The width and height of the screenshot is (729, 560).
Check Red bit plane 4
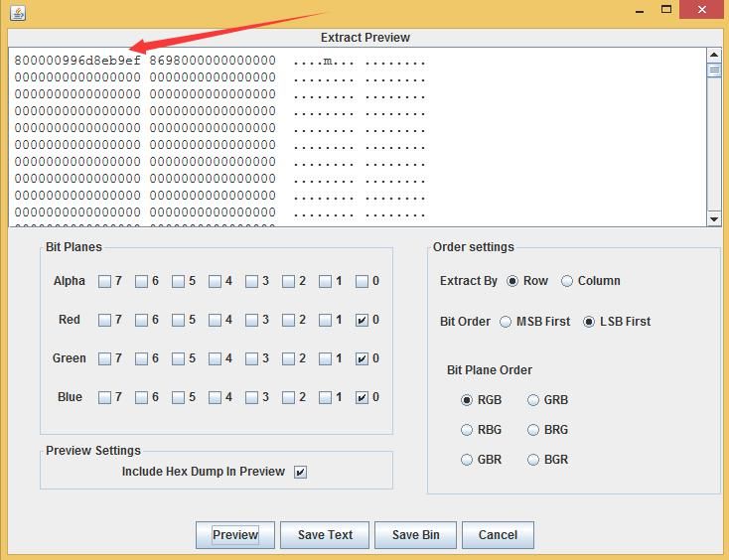(215, 320)
